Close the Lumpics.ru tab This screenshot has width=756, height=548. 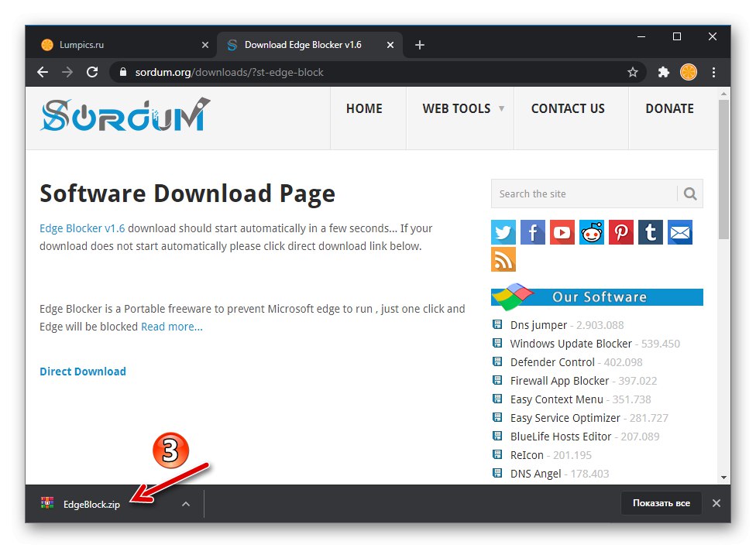205,45
